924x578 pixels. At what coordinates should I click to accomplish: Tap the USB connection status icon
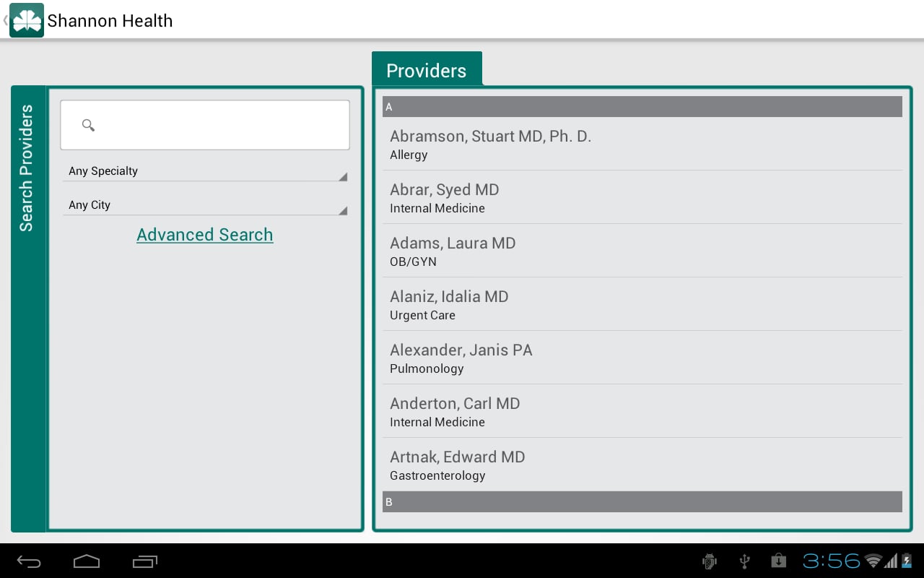click(x=745, y=561)
